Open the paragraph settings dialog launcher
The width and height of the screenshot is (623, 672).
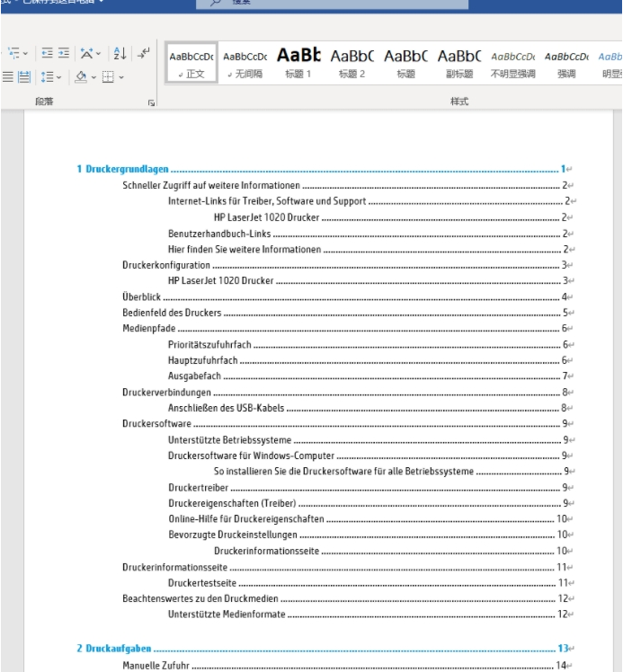(x=150, y=103)
